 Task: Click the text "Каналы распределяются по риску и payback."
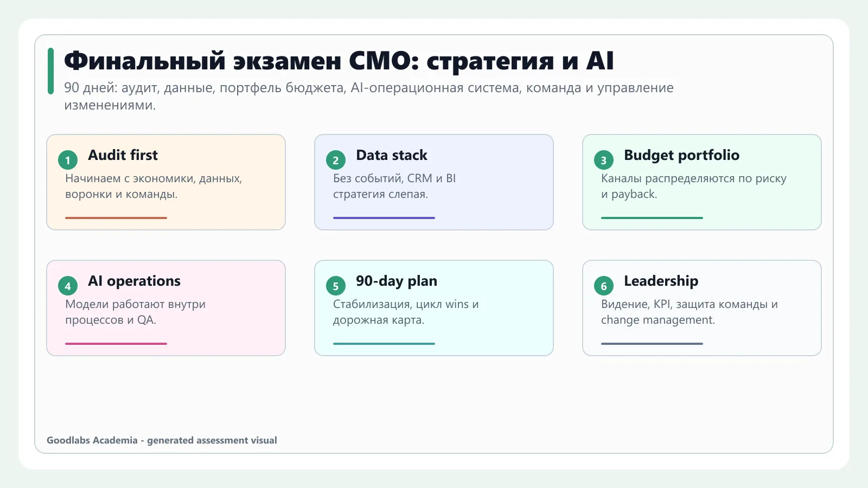[x=693, y=186]
